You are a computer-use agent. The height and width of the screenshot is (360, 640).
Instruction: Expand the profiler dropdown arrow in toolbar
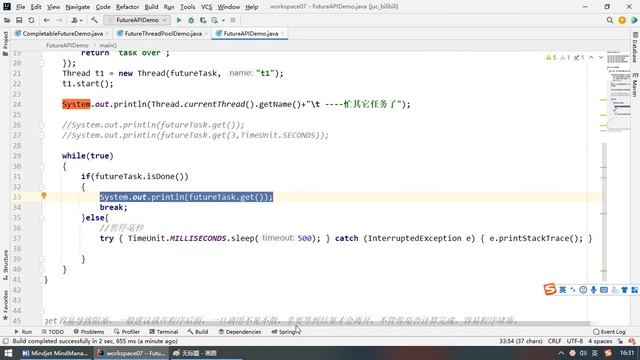click(x=223, y=20)
